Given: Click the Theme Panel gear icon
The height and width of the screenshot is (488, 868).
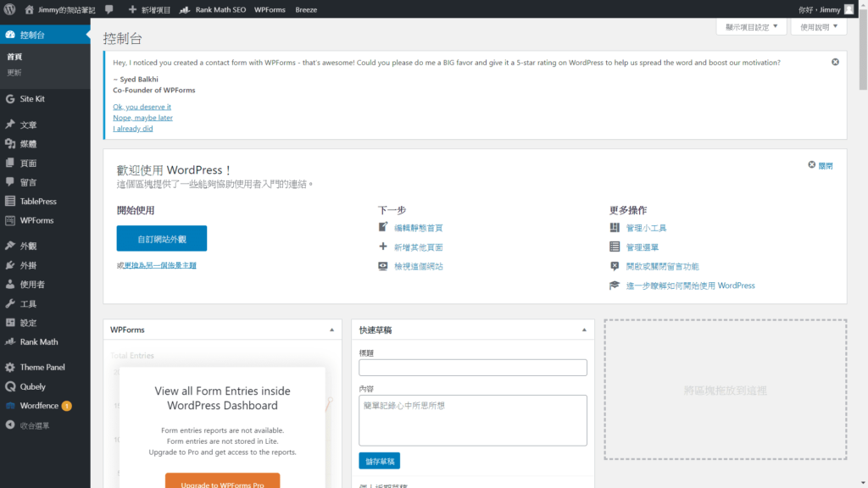Looking at the screenshot, I should point(10,367).
